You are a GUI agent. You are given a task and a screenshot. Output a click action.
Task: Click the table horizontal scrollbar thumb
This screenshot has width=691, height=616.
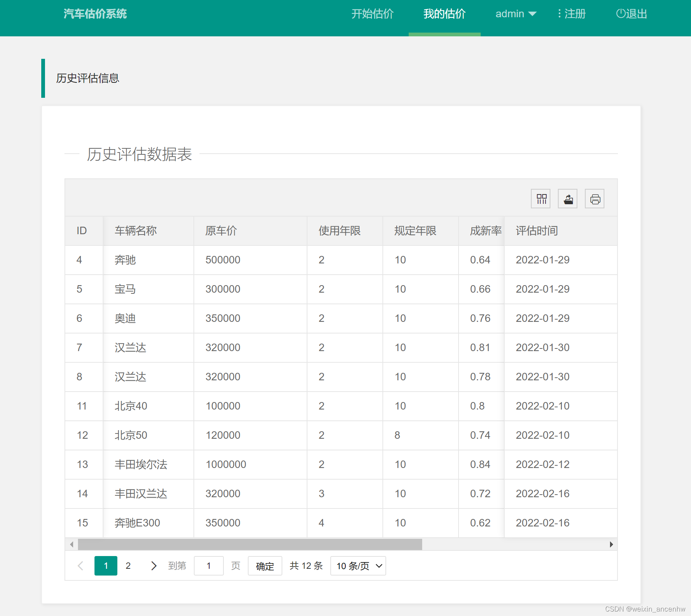(x=250, y=544)
